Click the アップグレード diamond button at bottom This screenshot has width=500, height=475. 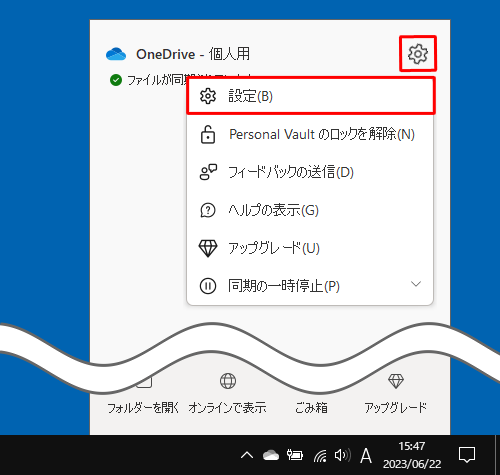pyautogui.click(x=396, y=393)
